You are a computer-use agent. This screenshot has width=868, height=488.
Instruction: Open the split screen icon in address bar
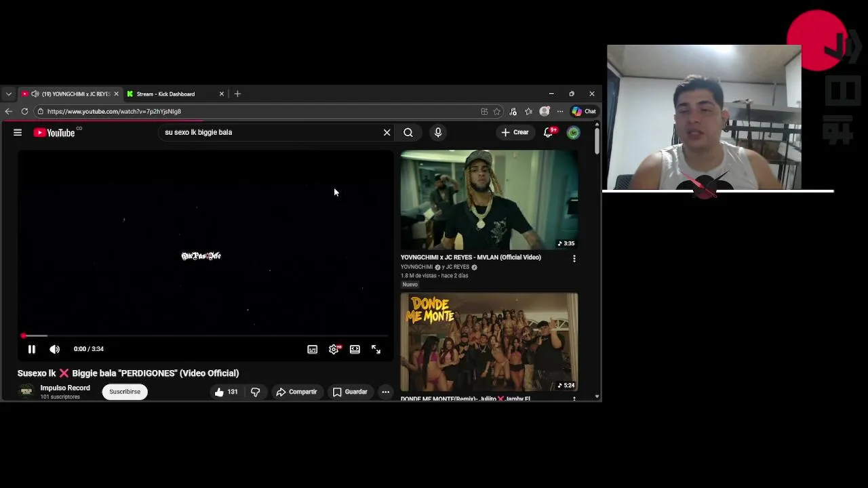point(484,111)
